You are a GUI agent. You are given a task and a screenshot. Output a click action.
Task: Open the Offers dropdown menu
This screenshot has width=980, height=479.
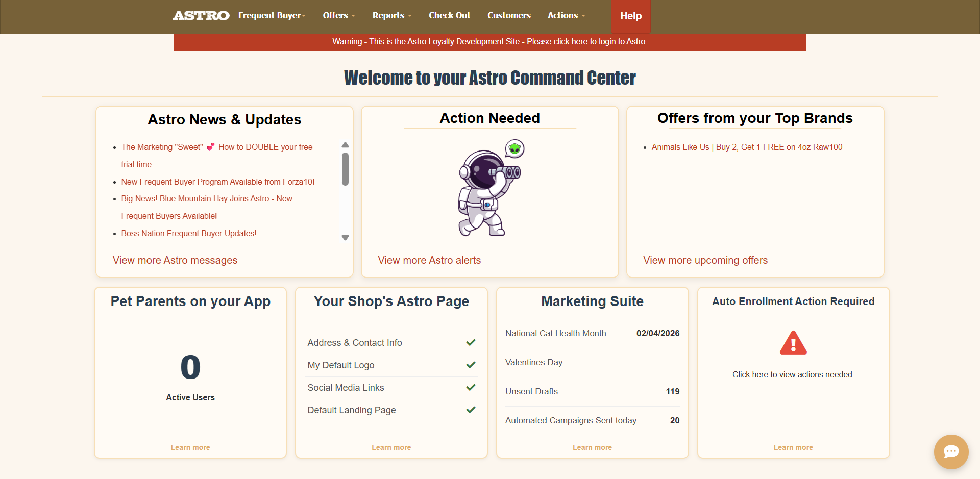338,16
